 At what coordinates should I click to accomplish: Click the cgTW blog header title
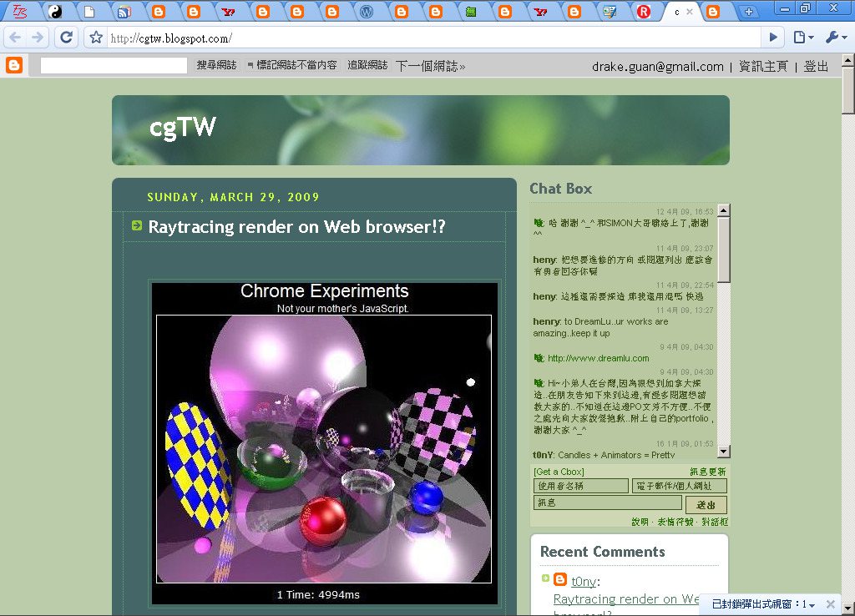click(183, 128)
